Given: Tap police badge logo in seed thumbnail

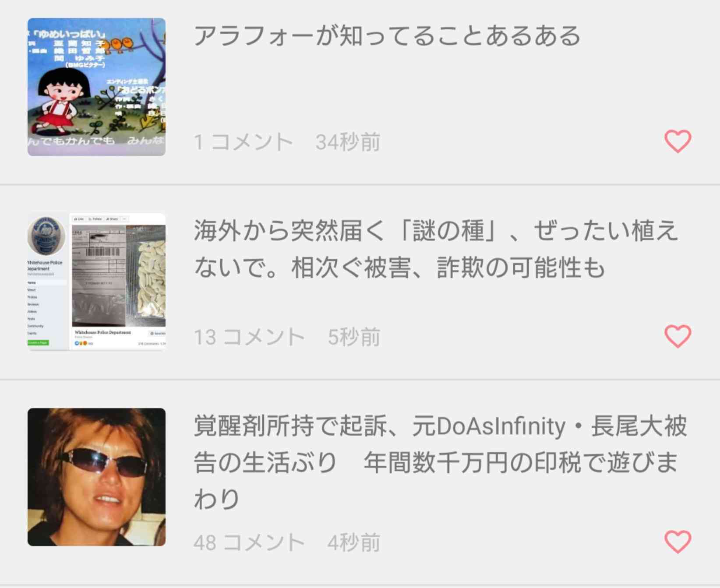Looking at the screenshot, I should tap(46, 236).
